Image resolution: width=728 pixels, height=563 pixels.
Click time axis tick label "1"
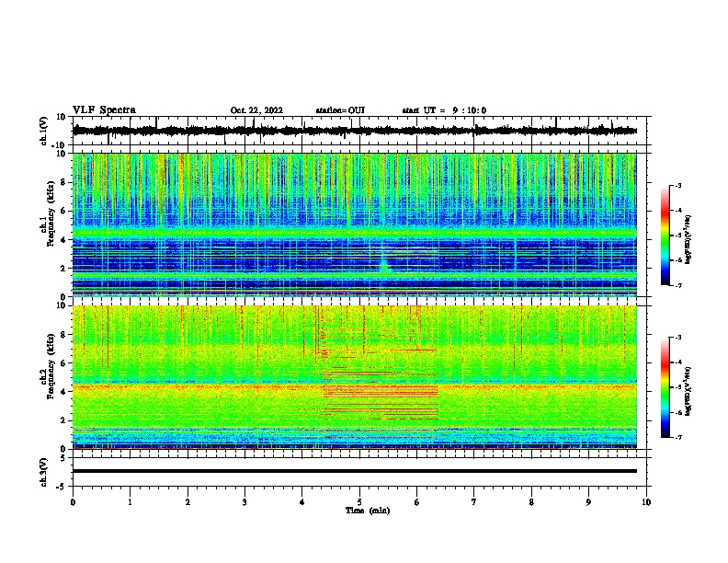point(130,502)
